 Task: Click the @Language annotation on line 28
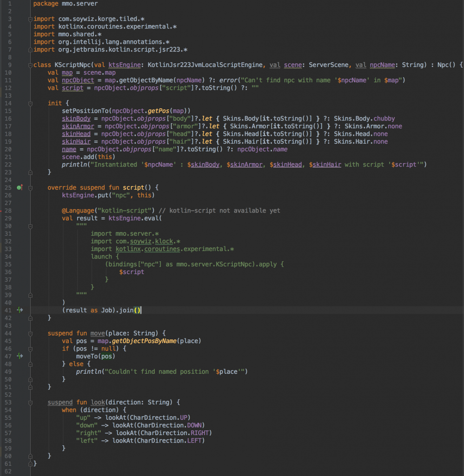point(79,211)
